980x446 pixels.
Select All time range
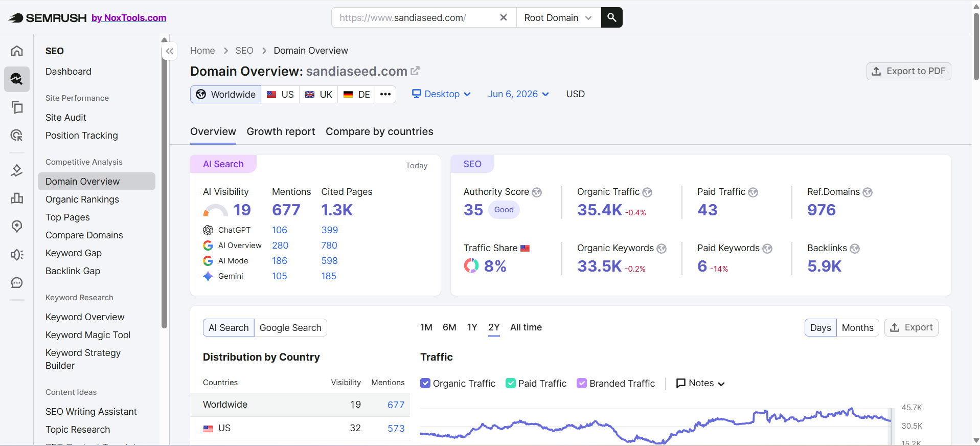(526, 327)
